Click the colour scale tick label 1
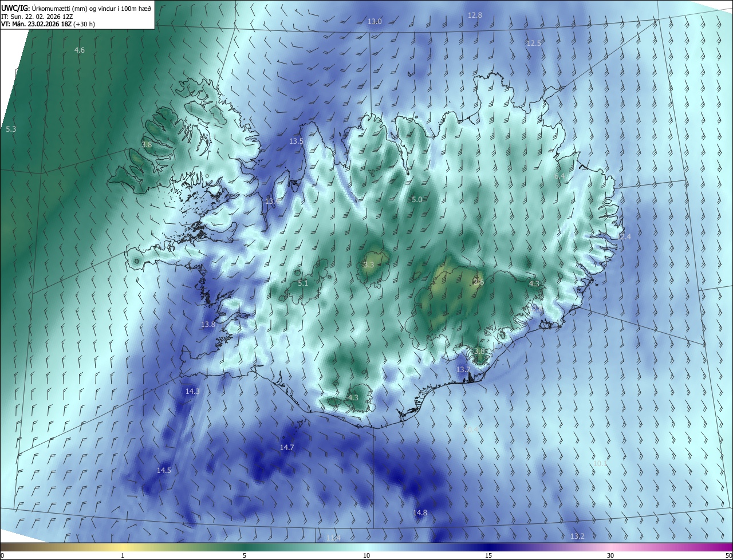Screen dimensions: 733x560 [x=123, y=555]
